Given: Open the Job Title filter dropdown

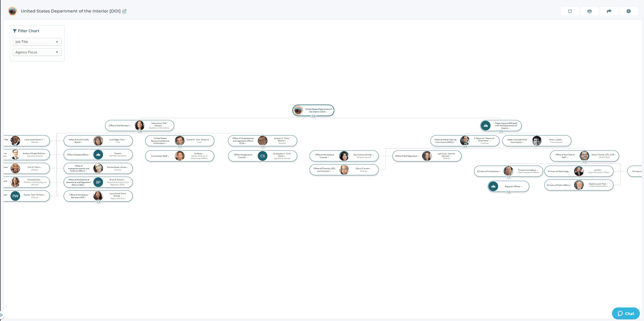Looking at the screenshot, I should click(37, 42).
